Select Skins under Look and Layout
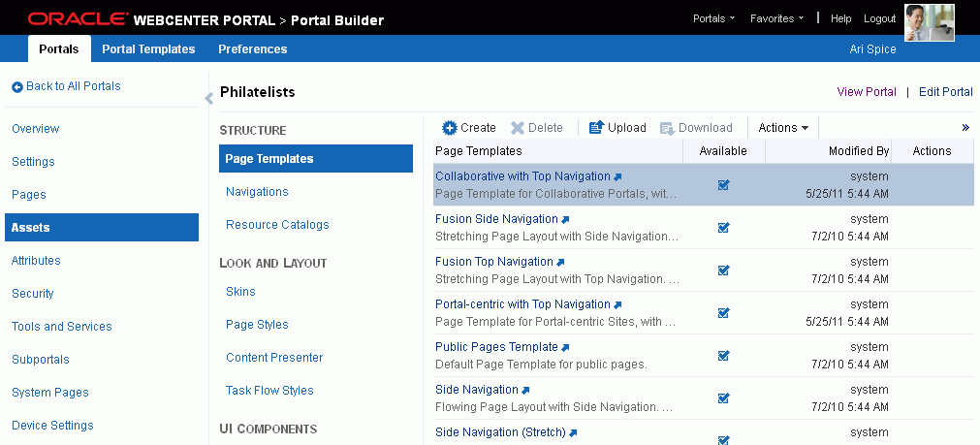Screen dimensions: 980x445 (x=240, y=292)
